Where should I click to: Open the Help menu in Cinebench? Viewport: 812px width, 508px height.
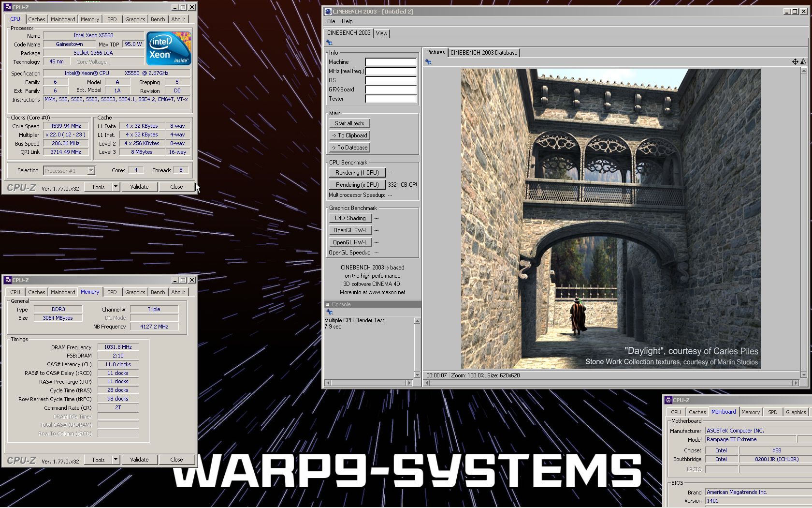tap(347, 21)
